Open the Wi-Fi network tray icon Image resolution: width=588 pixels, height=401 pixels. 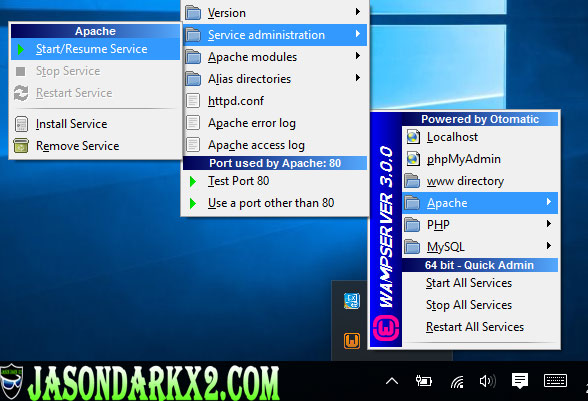[x=457, y=382]
